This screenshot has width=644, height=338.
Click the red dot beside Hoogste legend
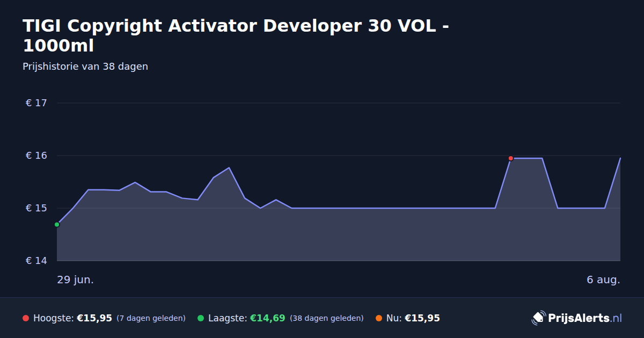(26, 318)
